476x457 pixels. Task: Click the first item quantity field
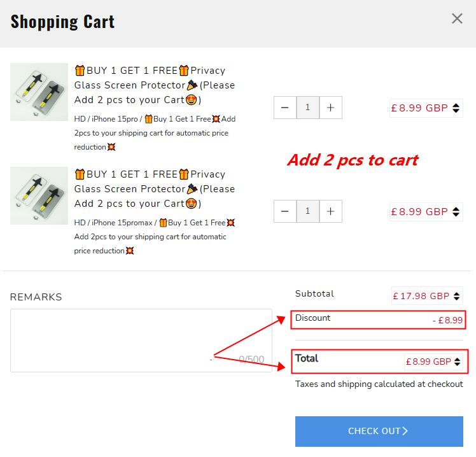coord(307,108)
